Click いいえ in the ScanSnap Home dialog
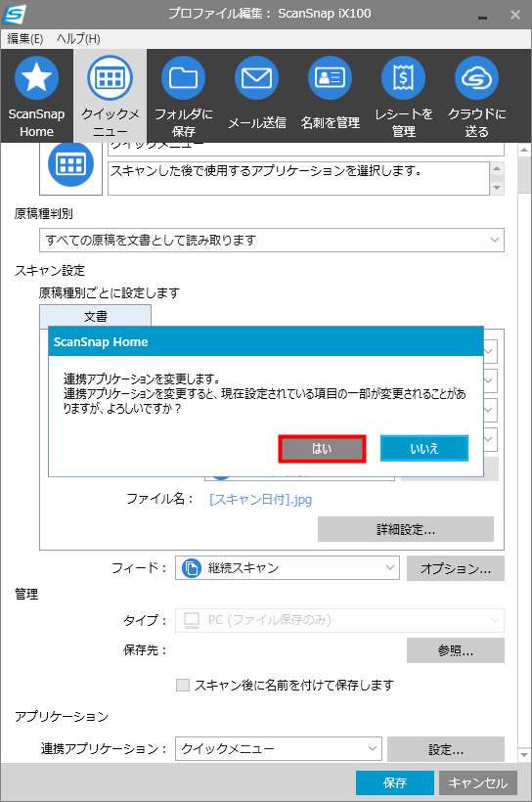The image size is (532, 802). [424, 449]
